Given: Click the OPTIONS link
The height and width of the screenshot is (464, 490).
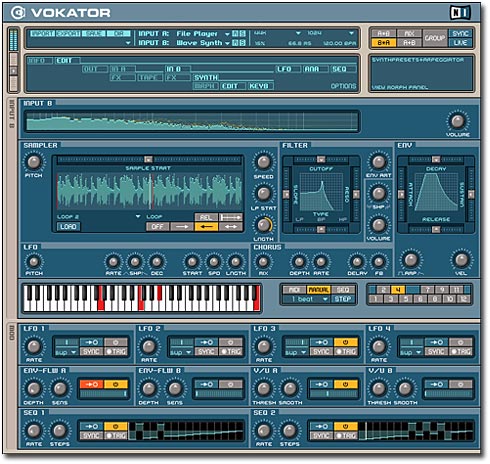Looking at the screenshot, I should [343, 86].
